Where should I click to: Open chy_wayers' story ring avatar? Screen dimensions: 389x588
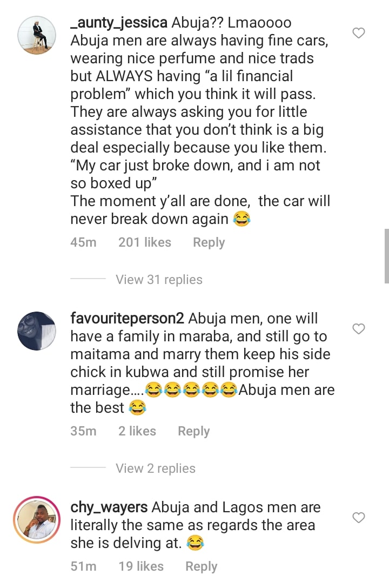point(37,520)
